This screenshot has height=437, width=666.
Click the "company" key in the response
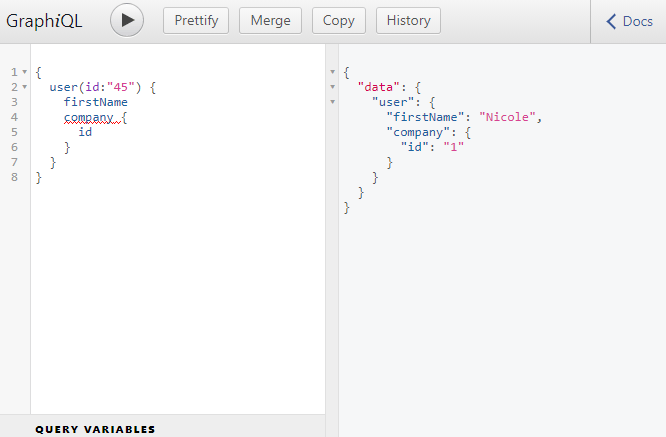point(418,132)
